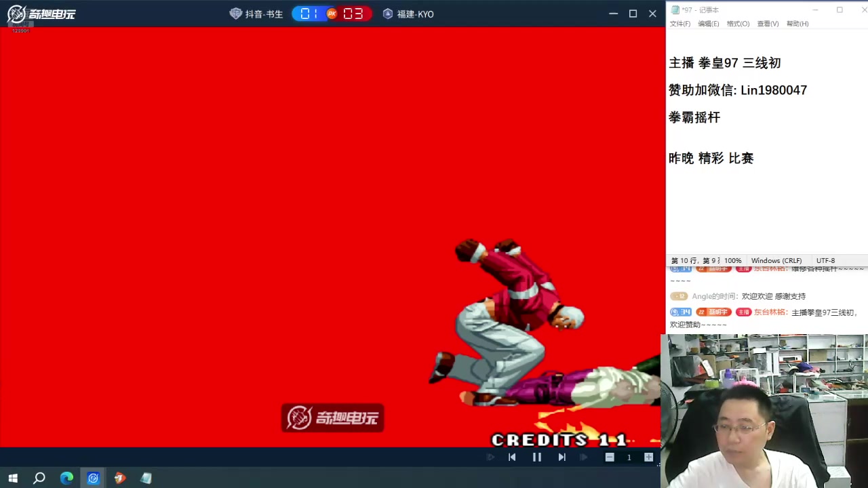The width and height of the screenshot is (868, 488).
Task: Switch to Notepad from taskbar
Action: (146, 478)
